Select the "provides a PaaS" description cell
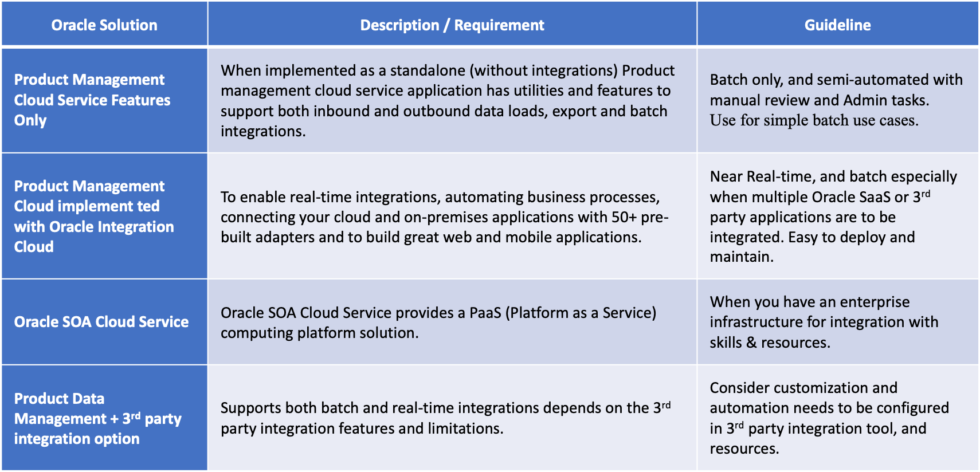This screenshot has height=472, width=980. click(452, 322)
